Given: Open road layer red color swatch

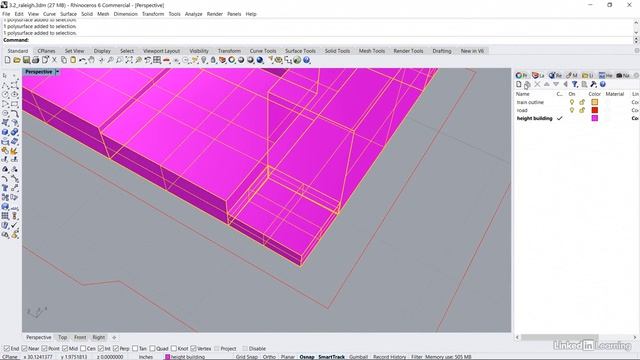Looking at the screenshot, I should (x=595, y=110).
